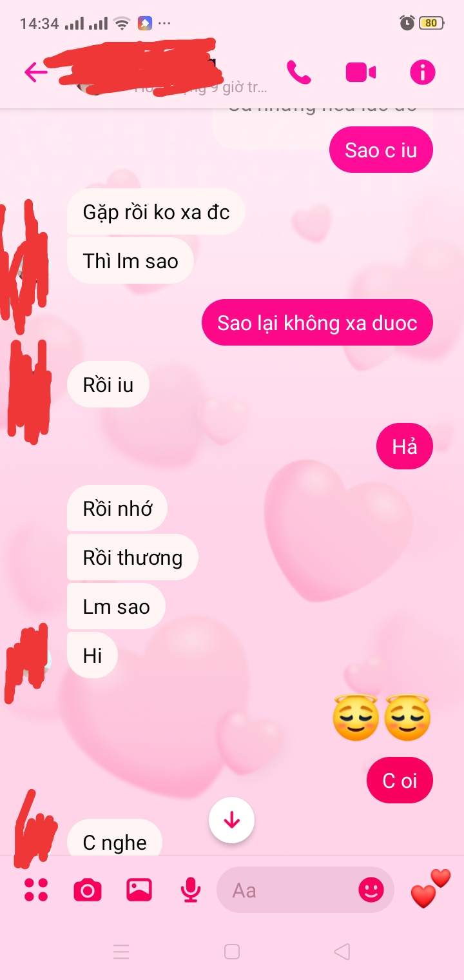464x980 pixels.
Task: Record a voice message with microphone
Action: point(190,890)
